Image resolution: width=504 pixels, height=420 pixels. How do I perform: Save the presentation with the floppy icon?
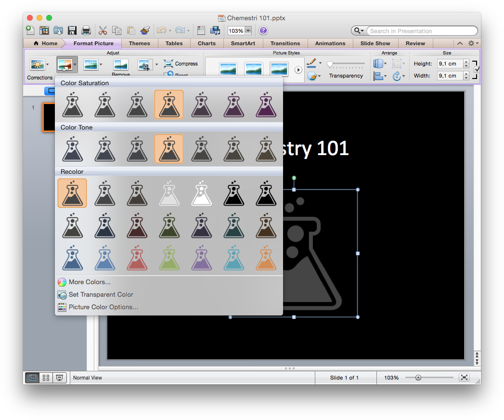click(72, 30)
